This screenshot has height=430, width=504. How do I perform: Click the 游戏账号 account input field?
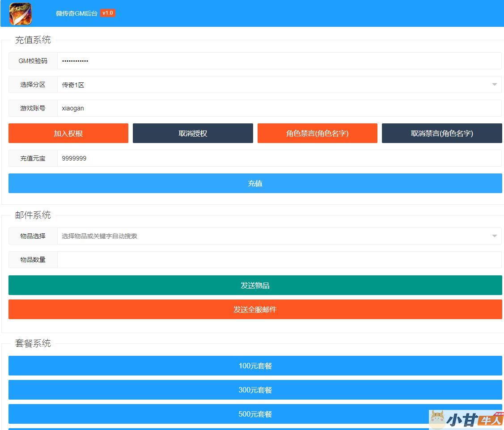279,108
